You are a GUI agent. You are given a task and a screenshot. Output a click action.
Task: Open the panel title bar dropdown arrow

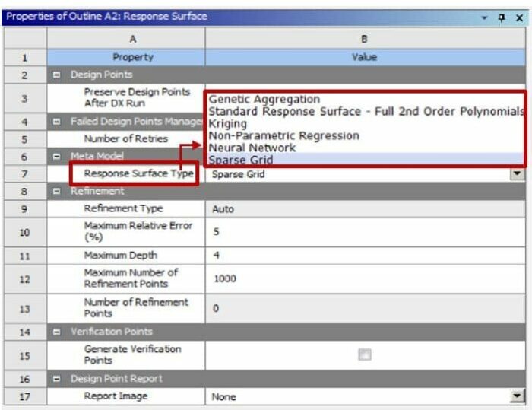click(x=484, y=17)
